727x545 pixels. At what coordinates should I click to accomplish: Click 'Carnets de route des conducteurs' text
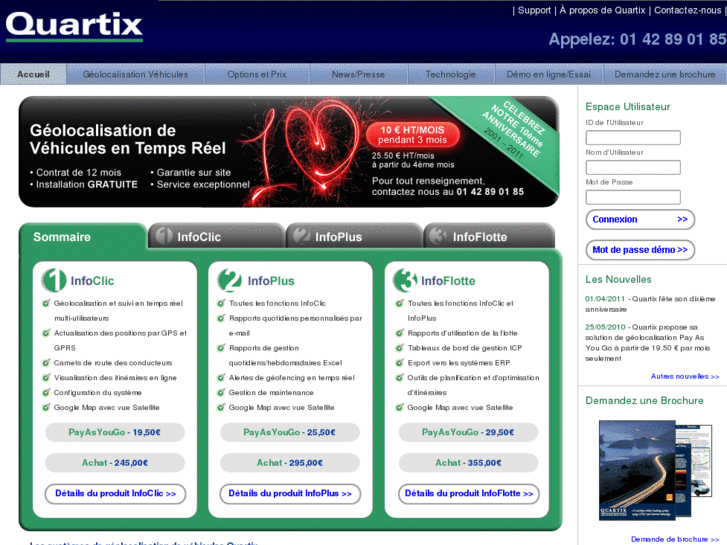(113, 363)
